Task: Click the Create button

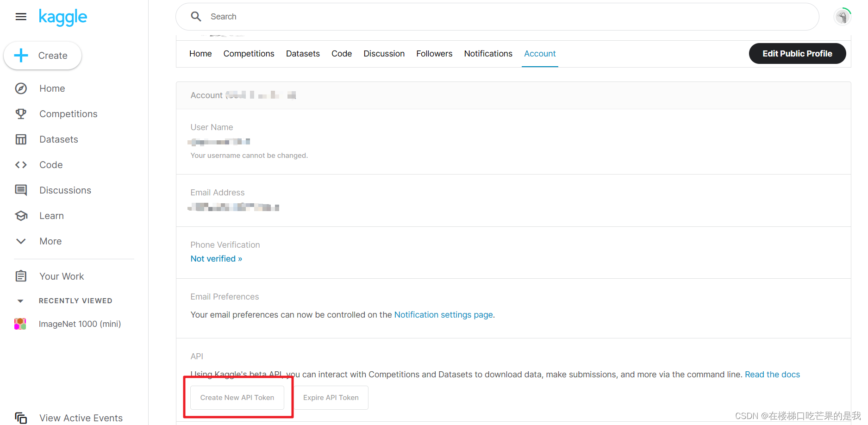Action: (x=43, y=56)
